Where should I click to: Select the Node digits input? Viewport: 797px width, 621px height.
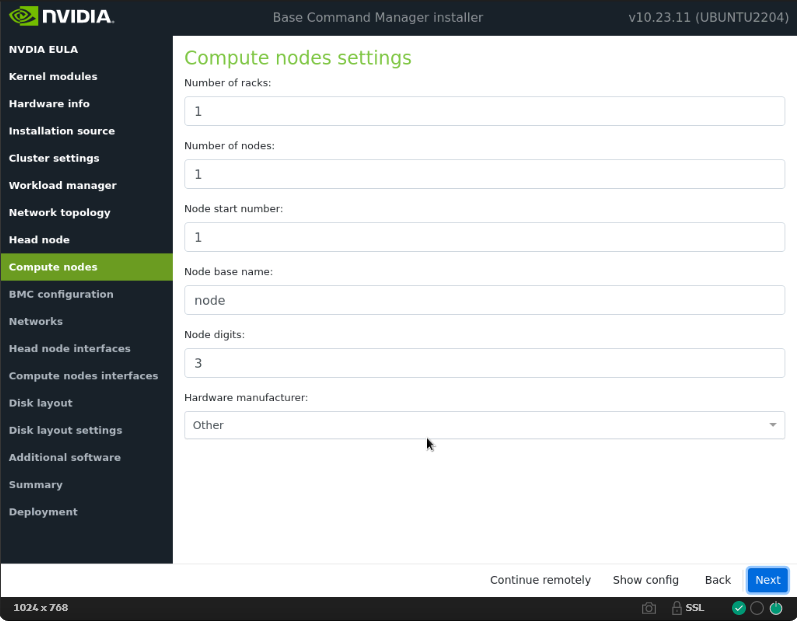[x=484, y=363]
